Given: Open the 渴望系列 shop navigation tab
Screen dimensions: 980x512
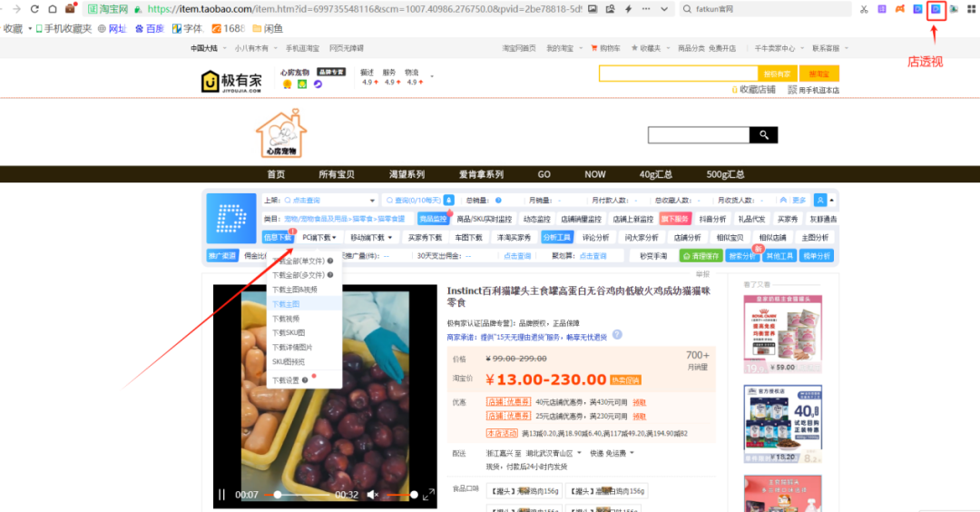Looking at the screenshot, I should coord(407,174).
